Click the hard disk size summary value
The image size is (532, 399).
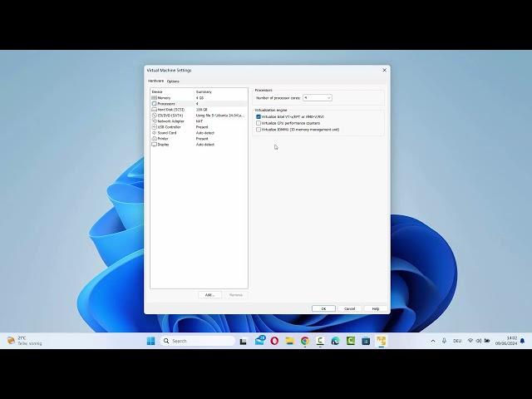coord(201,110)
